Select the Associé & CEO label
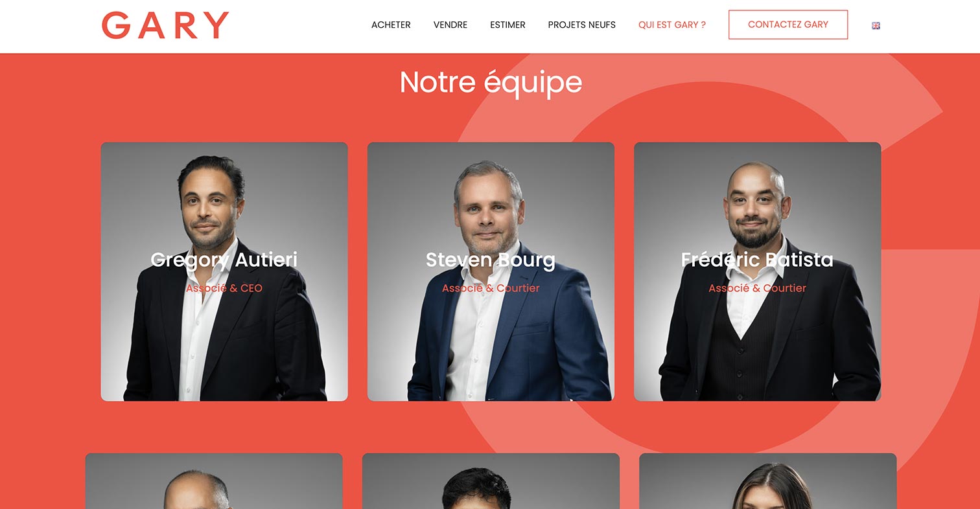Screen dimensions: 980x509 (x=224, y=288)
